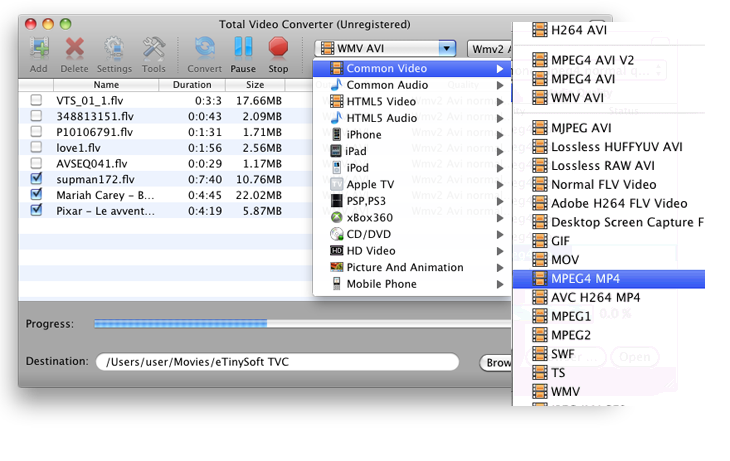
Task: Open the xBox360 submenu
Action: coord(412,218)
